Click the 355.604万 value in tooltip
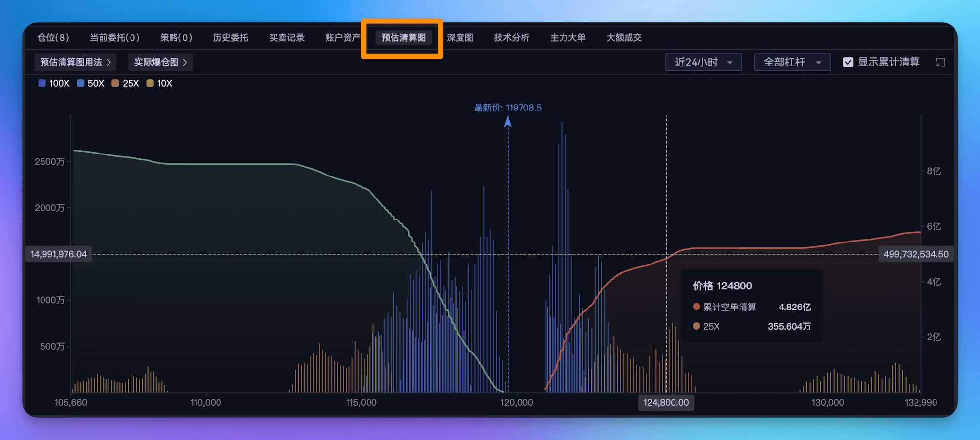 point(789,326)
